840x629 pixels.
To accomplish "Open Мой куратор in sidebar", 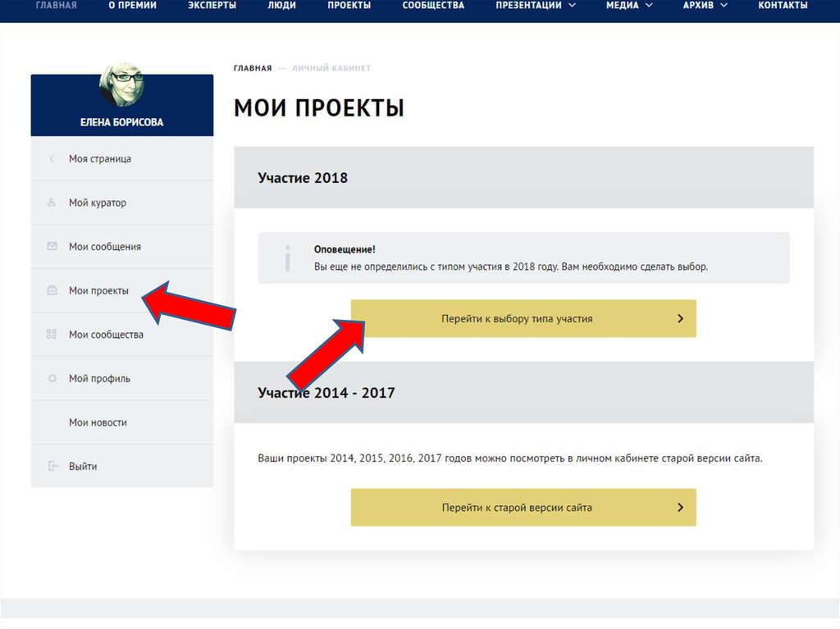I will point(122,203).
